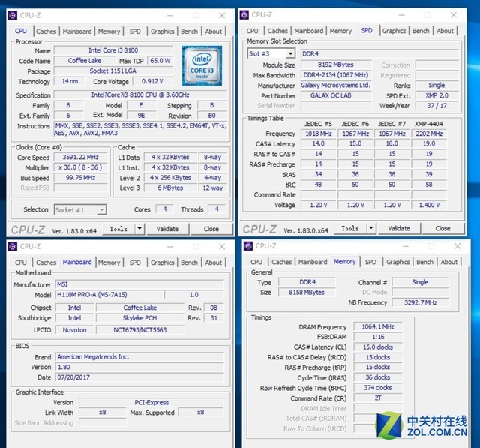Select Bench tab in SPD window
The width and height of the screenshot is (480, 448).
click(x=421, y=31)
